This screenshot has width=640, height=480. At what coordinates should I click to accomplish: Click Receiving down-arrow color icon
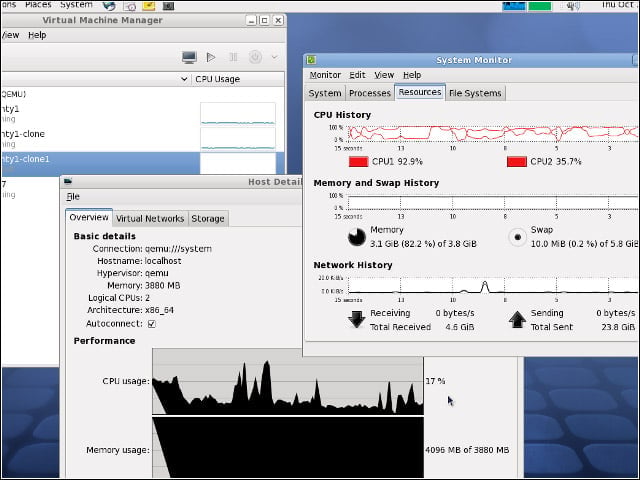pyautogui.click(x=357, y=320)
